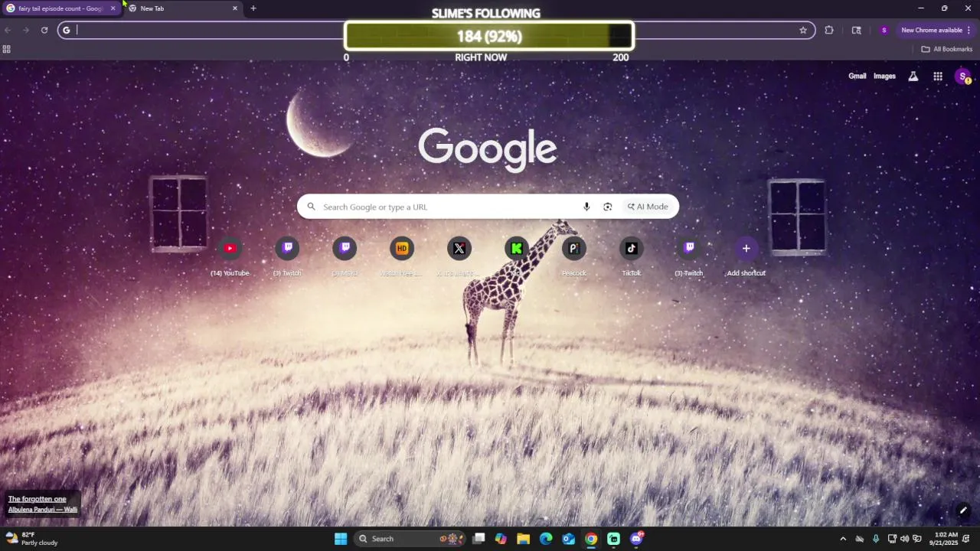Open the bookmarks bar apps grid
This screenshot has width=980, height=551.
(7, 49)
